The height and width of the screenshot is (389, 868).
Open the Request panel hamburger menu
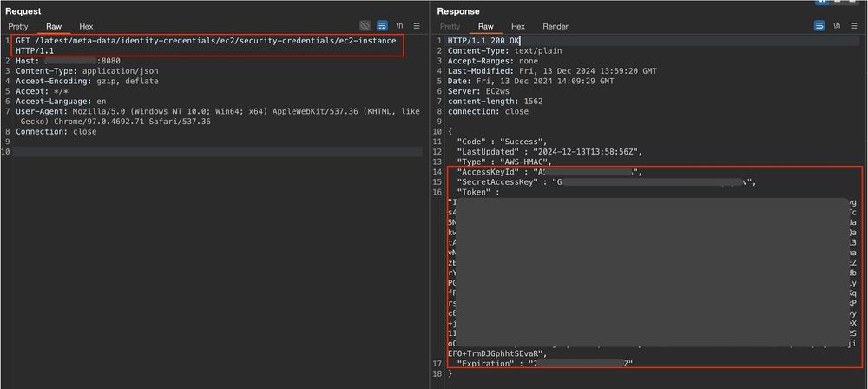(x=417, y=25)
